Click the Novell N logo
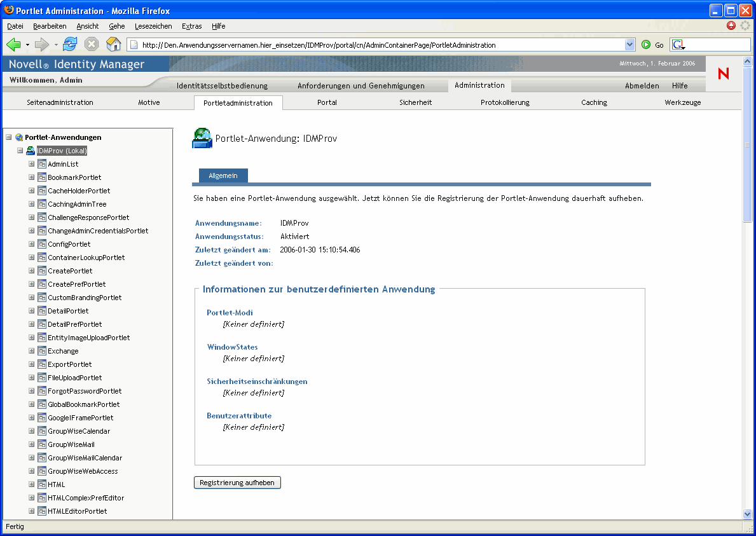This screenshot has height=536, width=756. 723,73
